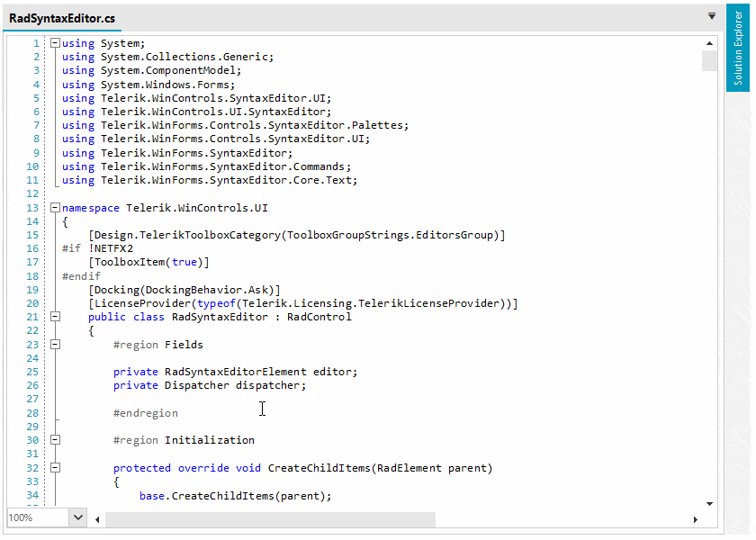Collapse the RadSyntaxEditor class at line 21
Viewport: 756px width, 540px height.
[55, 317]
